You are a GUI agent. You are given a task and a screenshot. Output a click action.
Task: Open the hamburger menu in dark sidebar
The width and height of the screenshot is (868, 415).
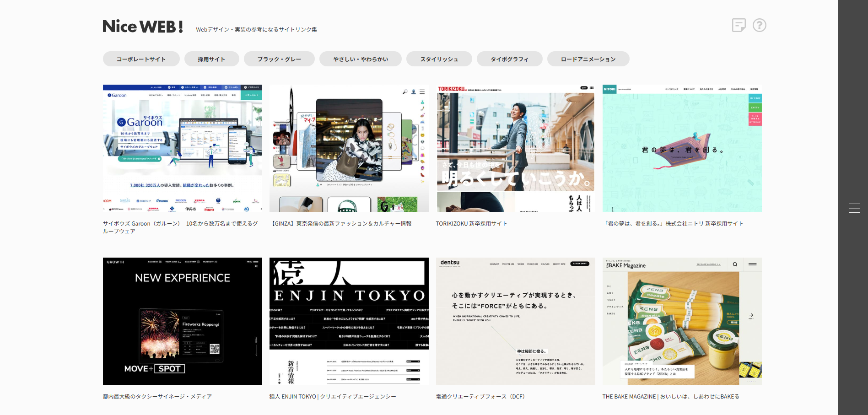coord(854,208)
